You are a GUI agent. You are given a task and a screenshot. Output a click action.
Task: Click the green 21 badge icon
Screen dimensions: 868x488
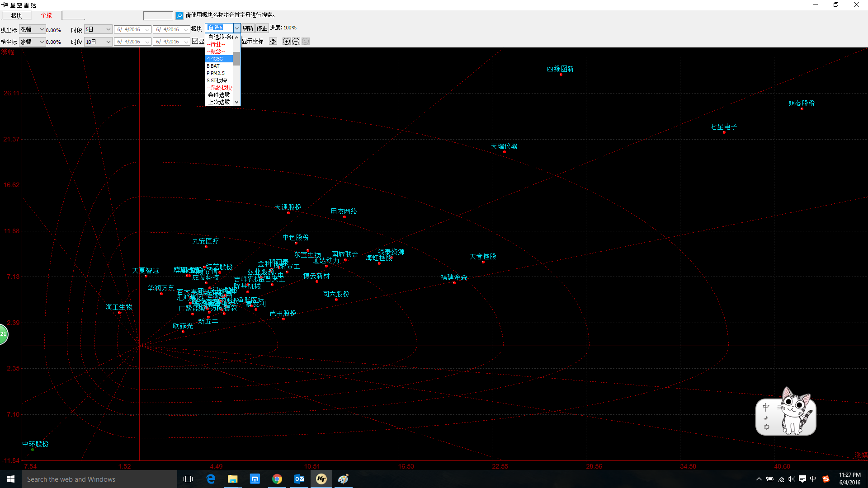click(3, 334)
